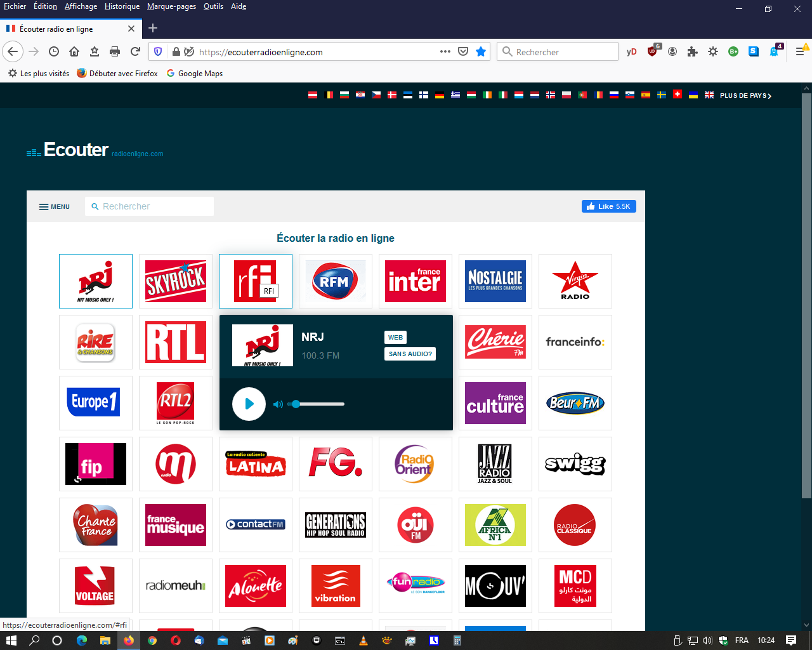Open the taskbar volume control
This screenshot has height=650, width=812.
(x=707, y=640)
